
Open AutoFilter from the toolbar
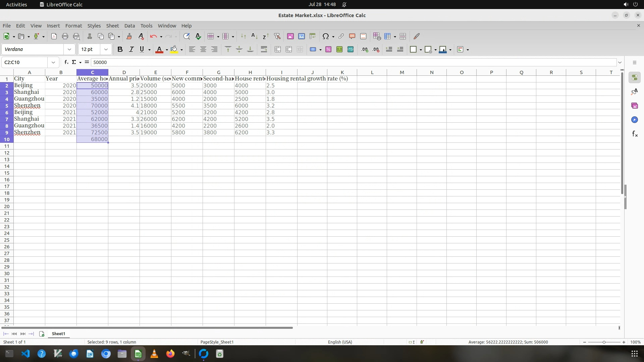pos(277,37)
